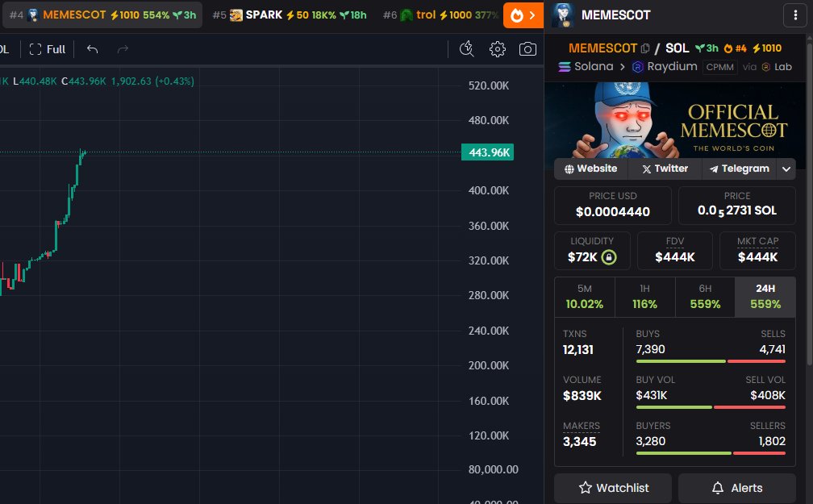Select the 6H timeframe stats tab
Image resolution: width=813 pixels, height=504 pixels.
[705, 297]
